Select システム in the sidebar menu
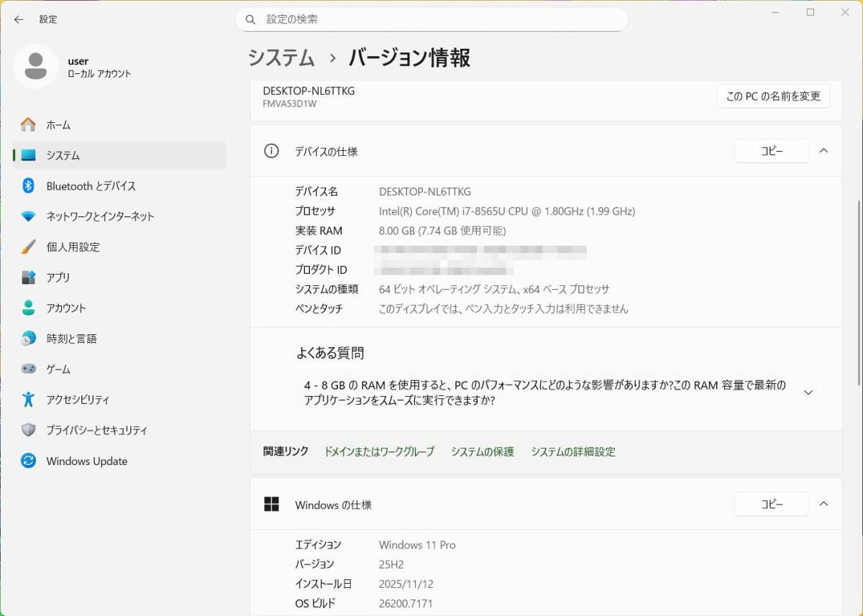The height and width of the screenshot is (616, 863). click(63, 155)
